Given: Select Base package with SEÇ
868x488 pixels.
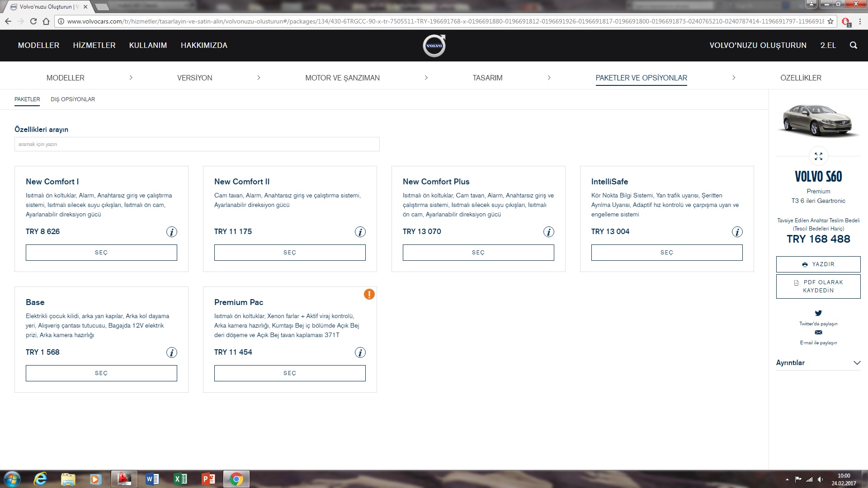Looking at the screenshot, I should pos(101,373).
